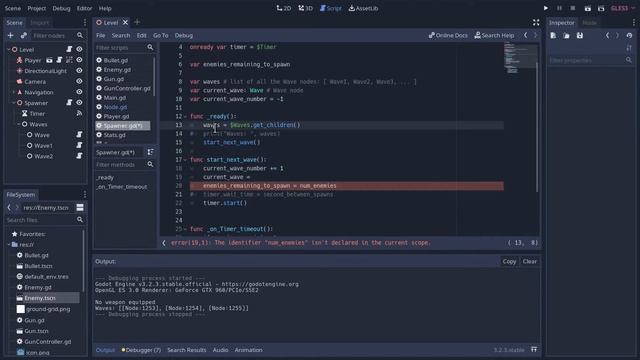The width and height of the screenshot is (640, 360).
Task: Open the AssetLib workspace
Action: tap(363, 8)
